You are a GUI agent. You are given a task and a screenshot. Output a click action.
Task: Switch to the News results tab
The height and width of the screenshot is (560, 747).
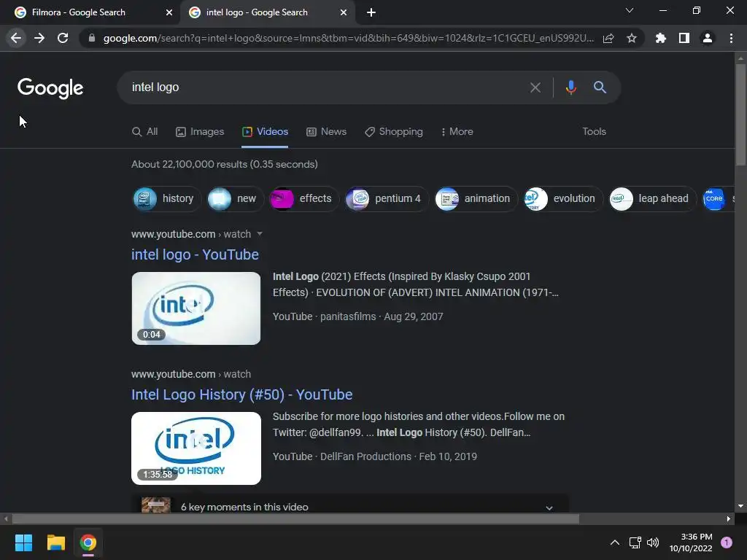pyautogui.click(x=326, y=132)
